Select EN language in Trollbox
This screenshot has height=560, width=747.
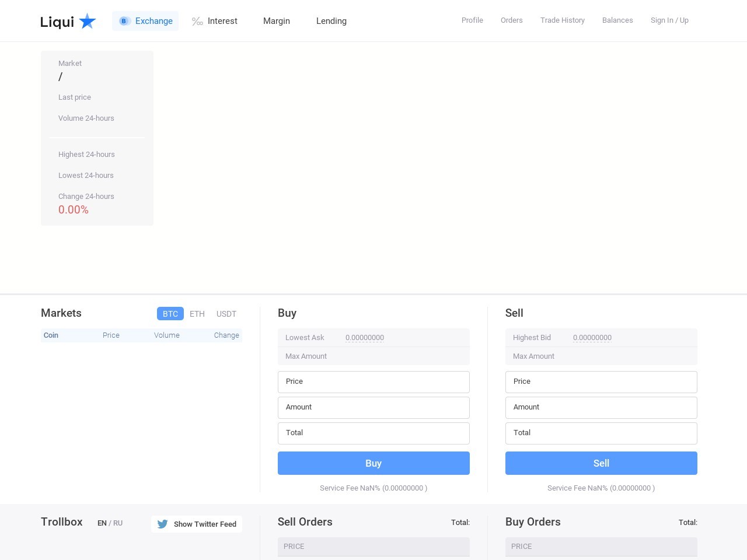pos(102,523)
